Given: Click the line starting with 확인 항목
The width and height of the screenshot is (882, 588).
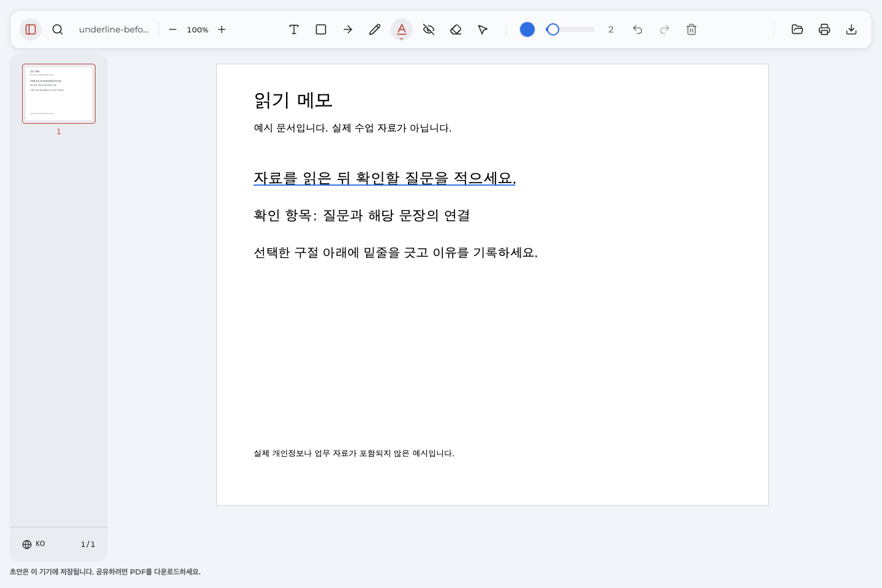Looking at the screenshot, I should click(x=362, y=216).
